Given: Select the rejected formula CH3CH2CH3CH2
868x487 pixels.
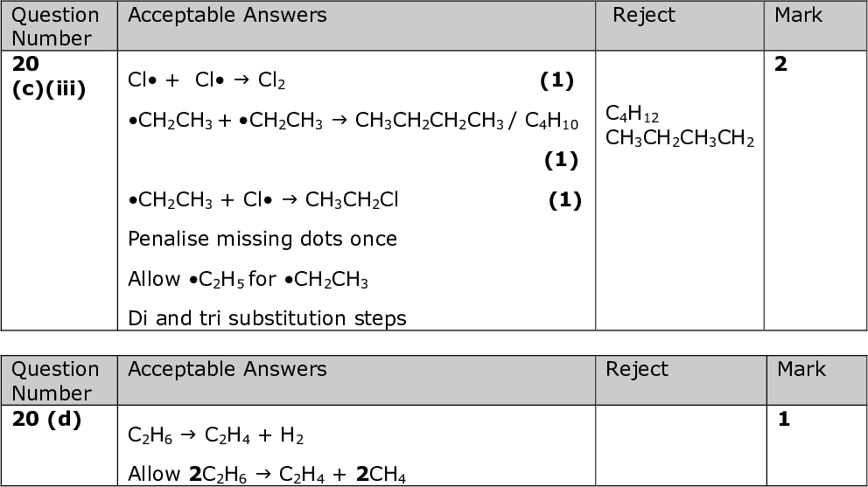Looking at the screenshot, I should click(x=679, y=138).
